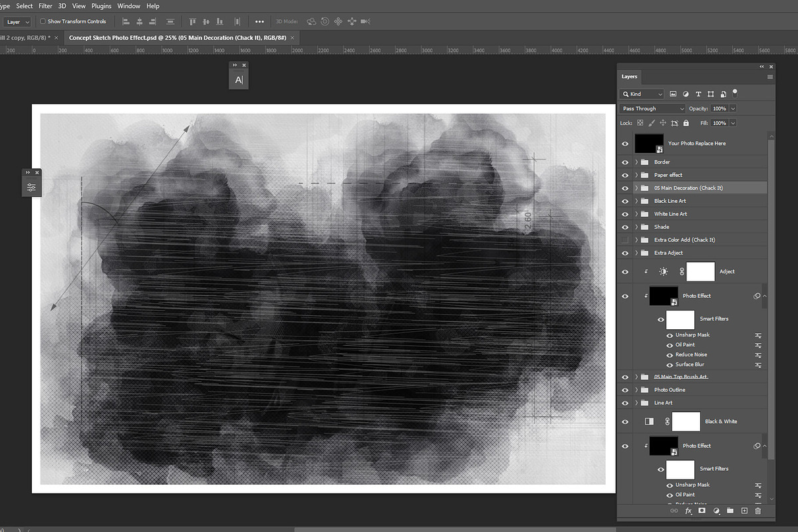
Task: Show the Extra Color Add group
Action: click(624, 239)
